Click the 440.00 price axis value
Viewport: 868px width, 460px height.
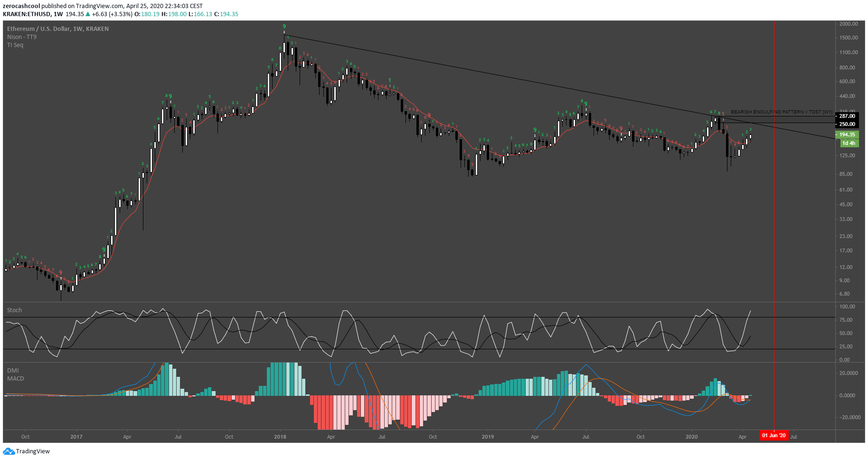(x=847, y=96)
